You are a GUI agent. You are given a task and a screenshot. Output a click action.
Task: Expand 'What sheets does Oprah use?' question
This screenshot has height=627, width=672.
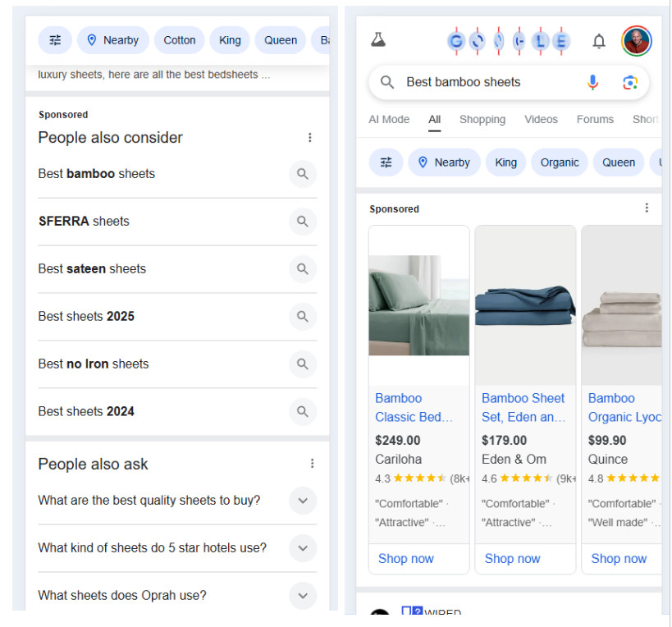[x=303, y=596]
